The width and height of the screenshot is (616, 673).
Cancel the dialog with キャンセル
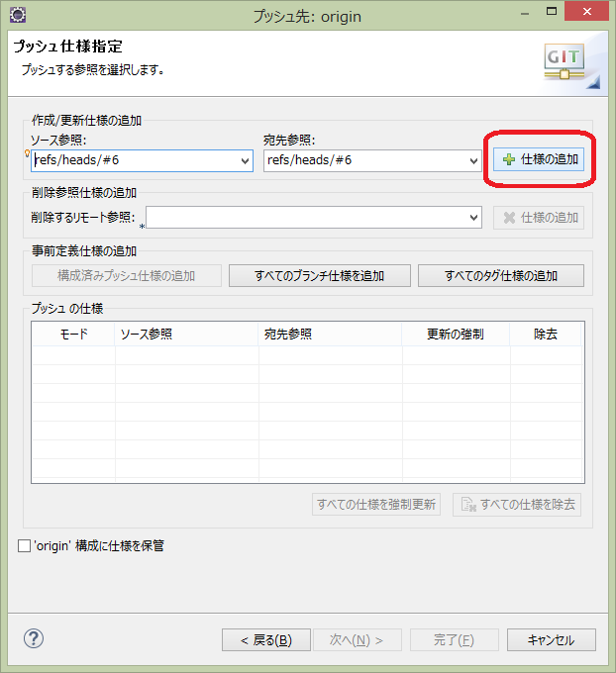552,640
